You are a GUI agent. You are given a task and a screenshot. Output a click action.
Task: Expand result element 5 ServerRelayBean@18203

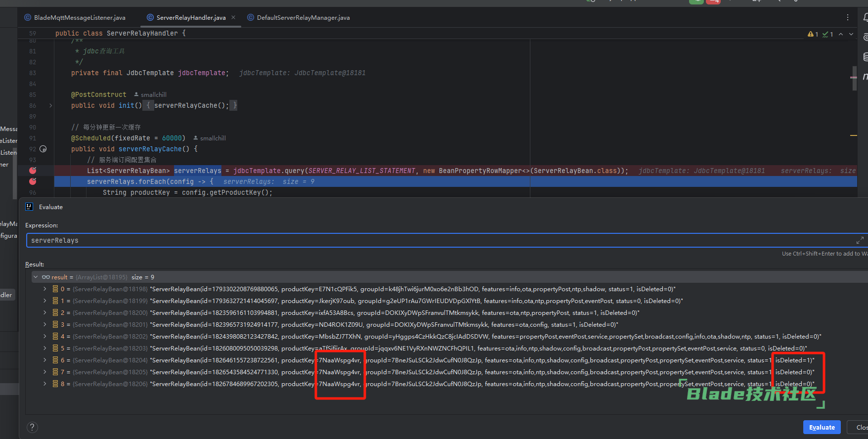tap(45, 348)
